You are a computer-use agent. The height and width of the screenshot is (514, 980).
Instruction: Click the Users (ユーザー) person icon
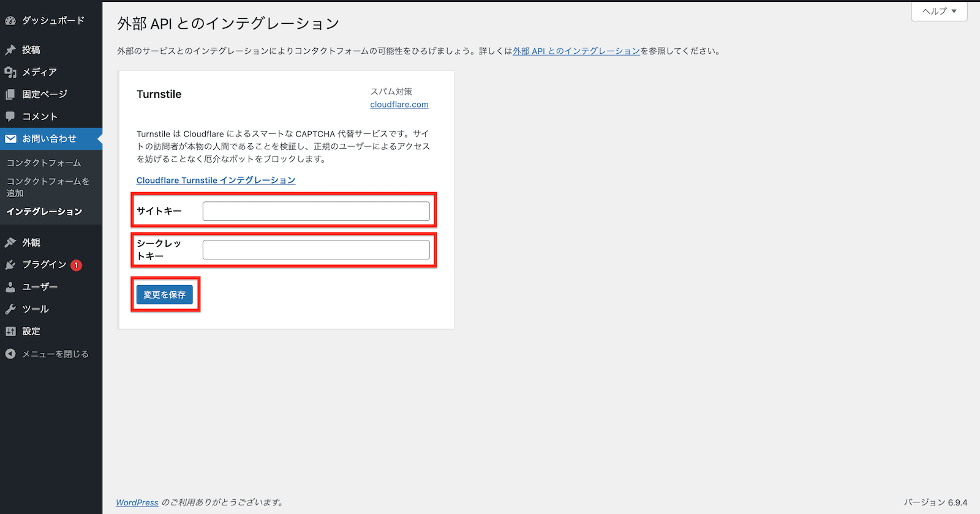pos(10,287)
